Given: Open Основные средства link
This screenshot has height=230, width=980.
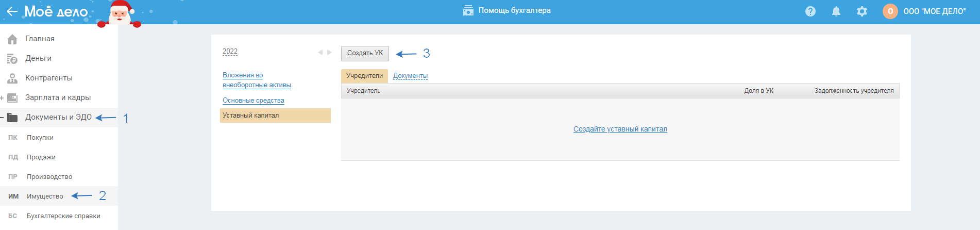Looking at the screenshot, I should [253, 101].
